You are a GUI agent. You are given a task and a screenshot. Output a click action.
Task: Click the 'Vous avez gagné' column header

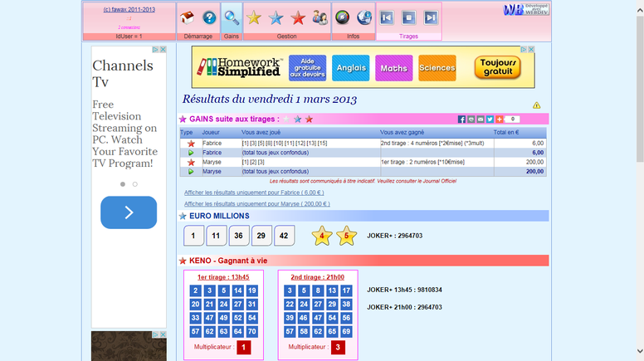[x=402, y=133]
